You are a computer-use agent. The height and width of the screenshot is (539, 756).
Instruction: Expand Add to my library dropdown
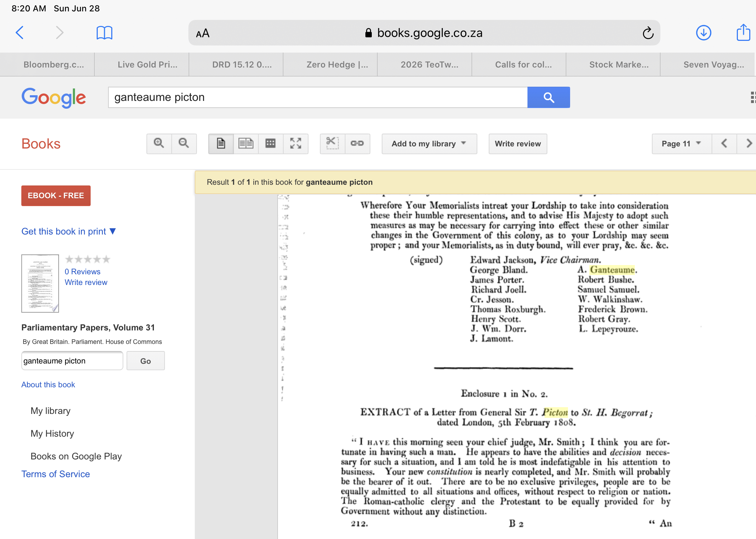click(x=429, y=144)
